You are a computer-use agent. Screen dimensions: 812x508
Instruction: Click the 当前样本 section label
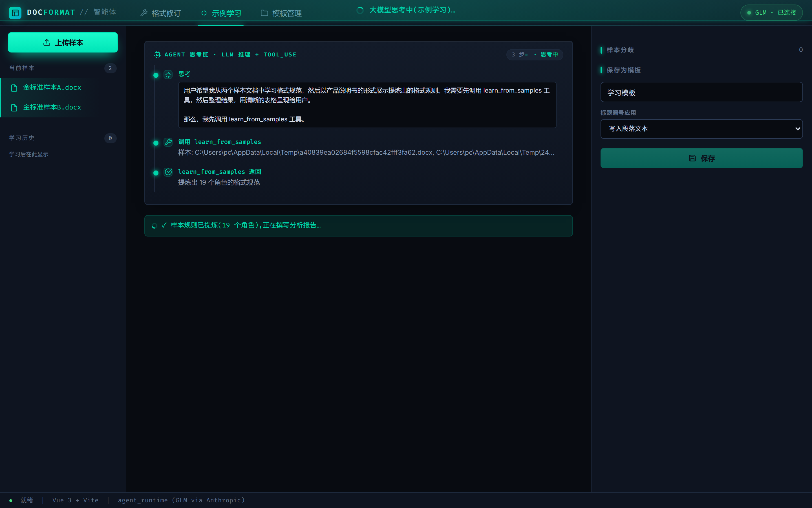click(22, 68)
